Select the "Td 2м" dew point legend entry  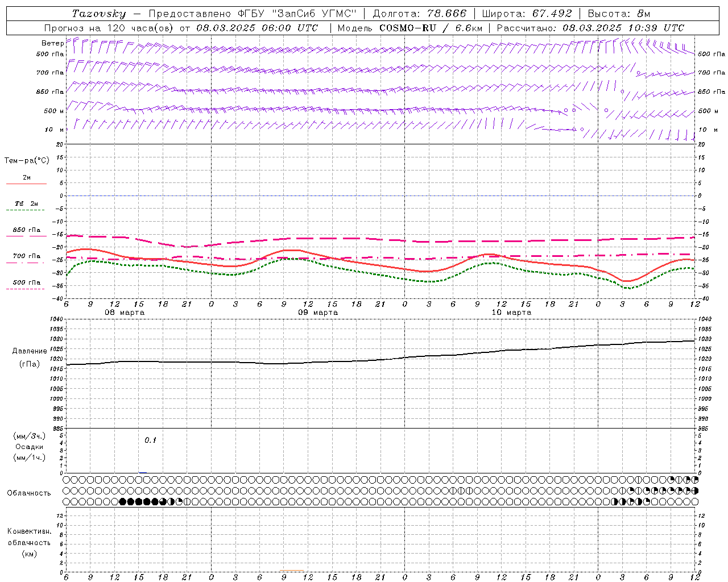tap(26, 203)
